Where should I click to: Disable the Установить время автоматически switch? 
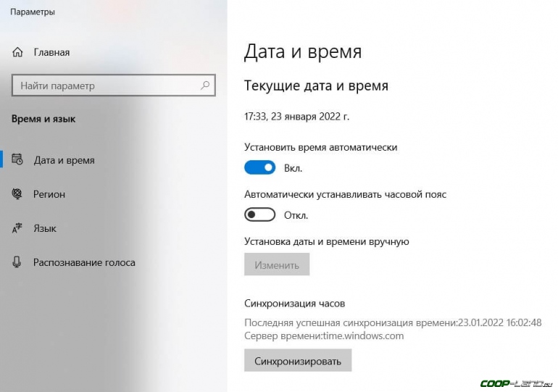pos(260,168)
